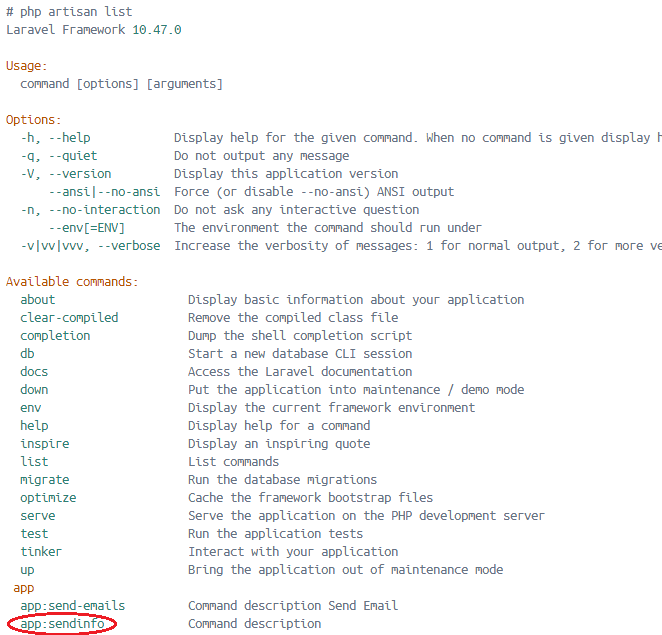Click the '-h, --help' option
Screen dimensions: 662x635
coord(56,138)
